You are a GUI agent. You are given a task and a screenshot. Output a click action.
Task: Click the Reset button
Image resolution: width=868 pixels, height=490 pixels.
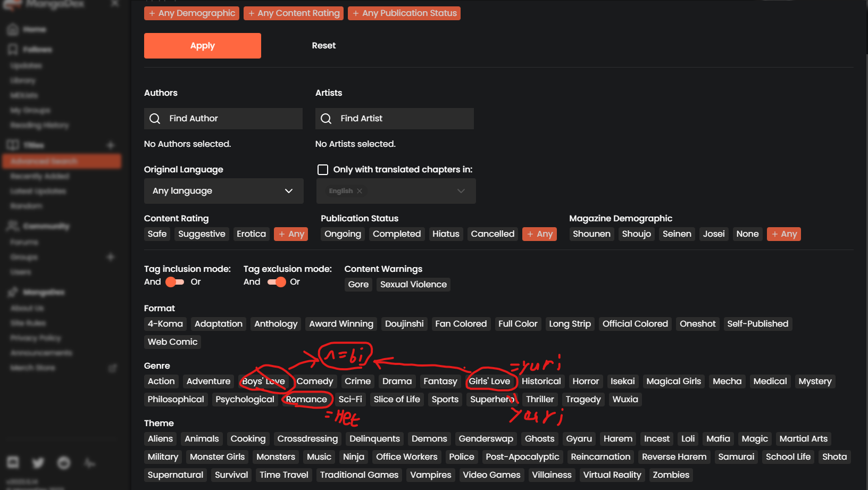[323, 46]
